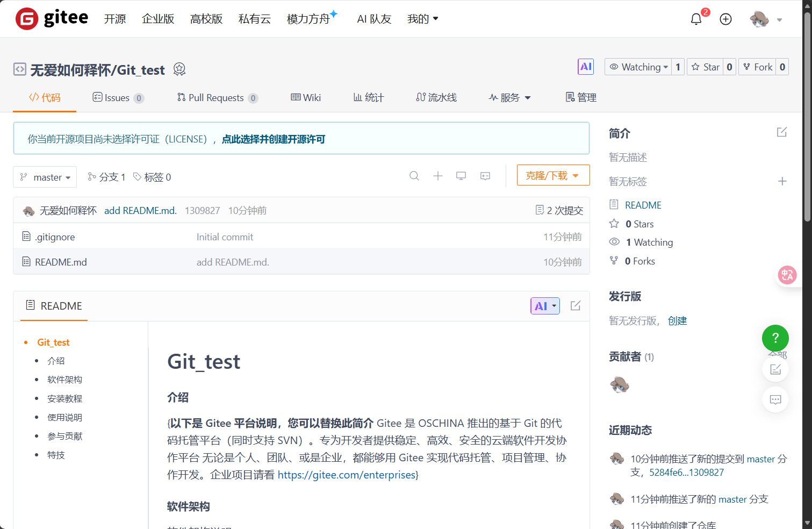Click the README.md file icon

pos(26,262)
